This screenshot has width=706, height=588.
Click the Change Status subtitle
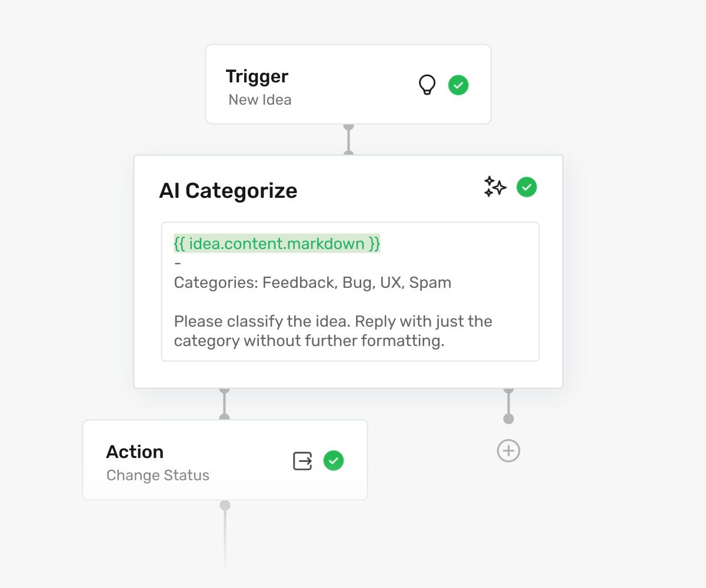pos(158,476)
